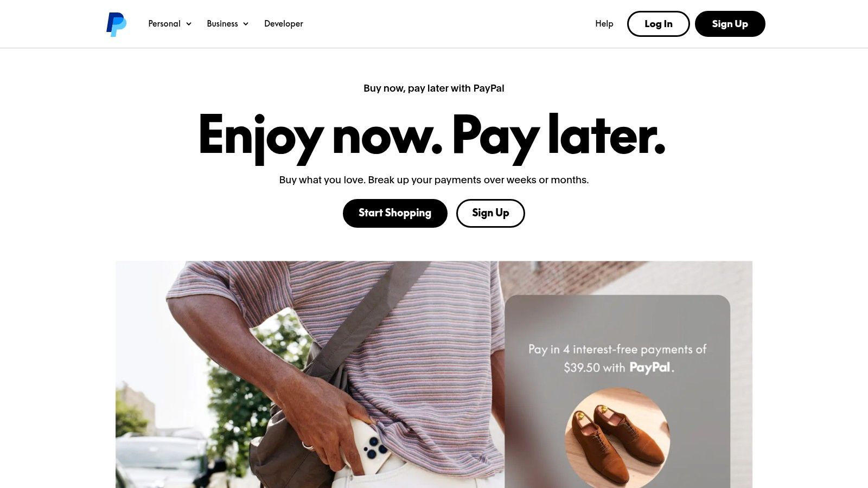Viewport: 868px width, 488px height.
Task: Click the Buy now, pay later with PayPal tagline
Action: click(434, 88)
